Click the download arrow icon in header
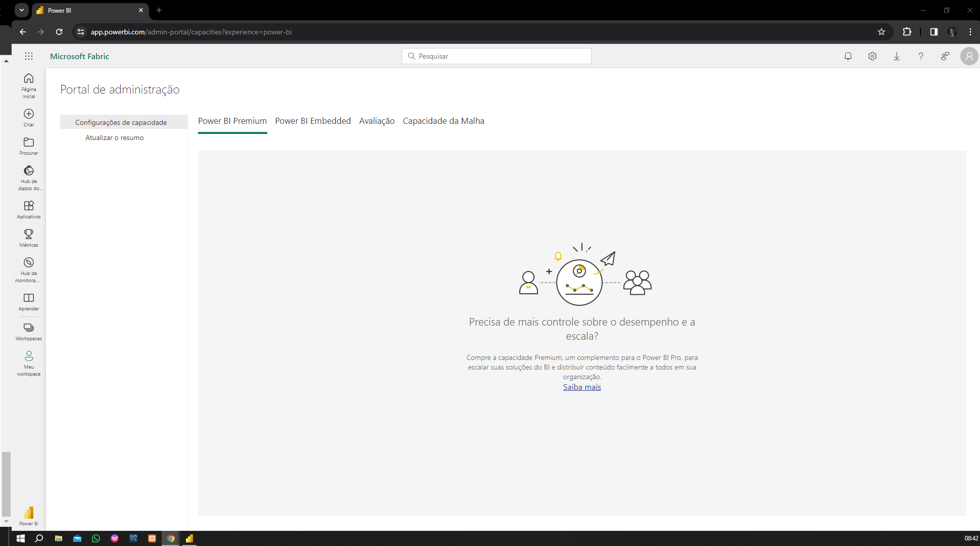980x546 pixels. tap(897, 56)
